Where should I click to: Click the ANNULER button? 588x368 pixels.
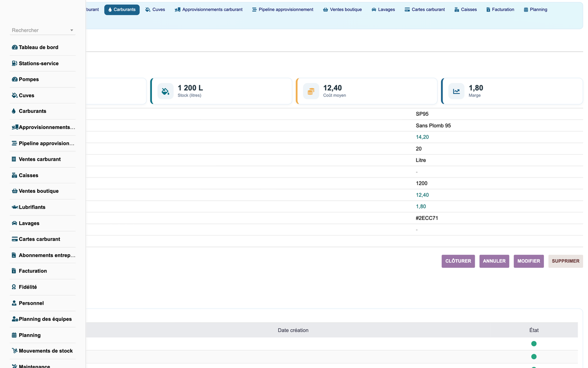pyautogui.click(x=494, y=261)
